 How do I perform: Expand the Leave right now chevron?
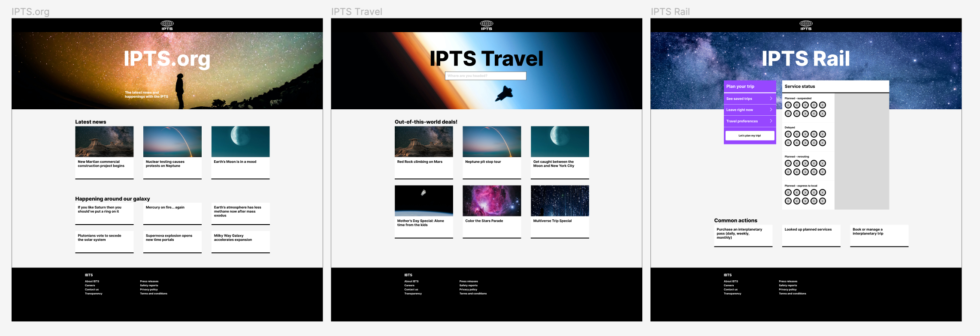coord(771,110)
